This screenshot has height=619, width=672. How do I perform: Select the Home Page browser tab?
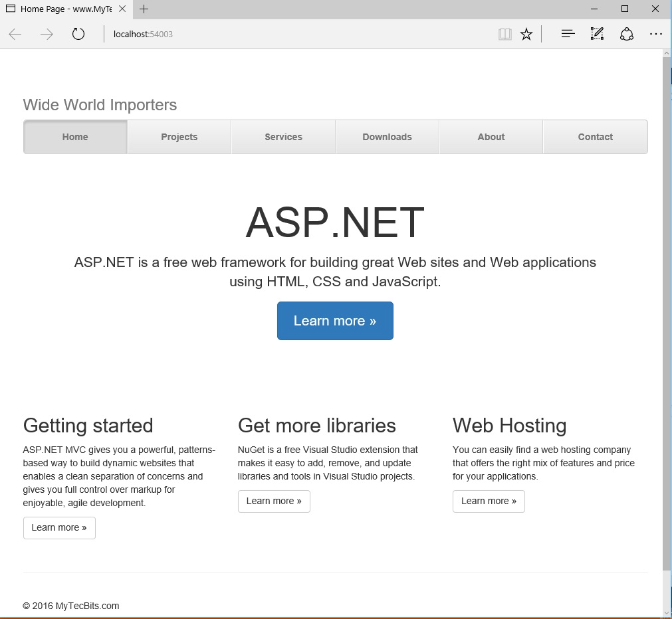click(x=66, y=9)
